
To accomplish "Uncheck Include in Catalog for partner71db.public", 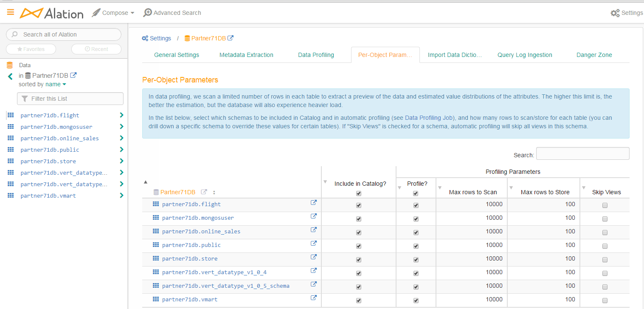I will coord(358,246).
